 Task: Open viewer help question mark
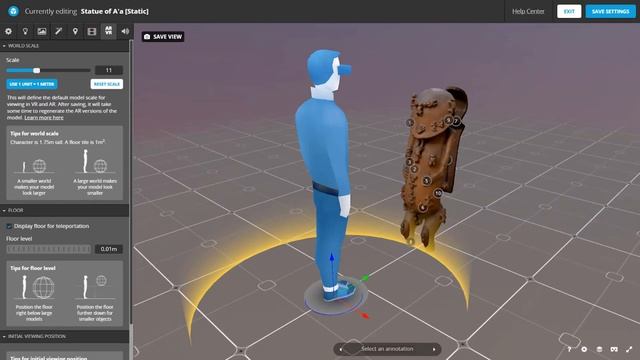[569, 349]
